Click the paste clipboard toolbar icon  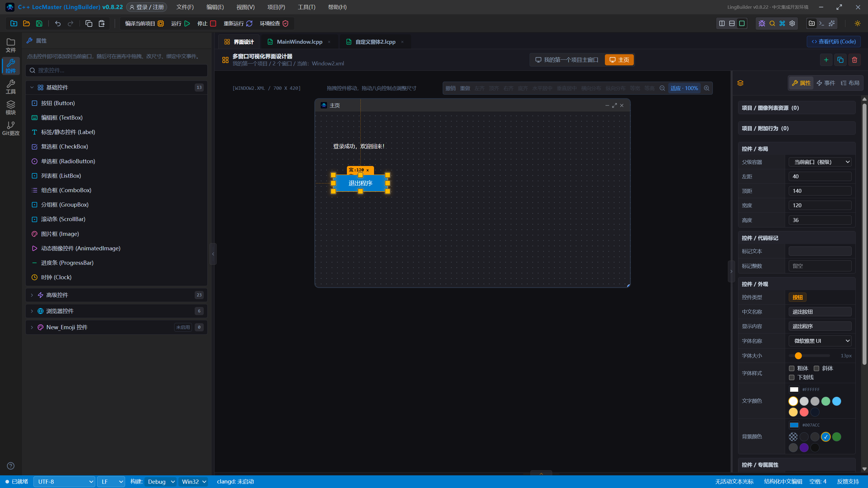[x=102, y=23]
